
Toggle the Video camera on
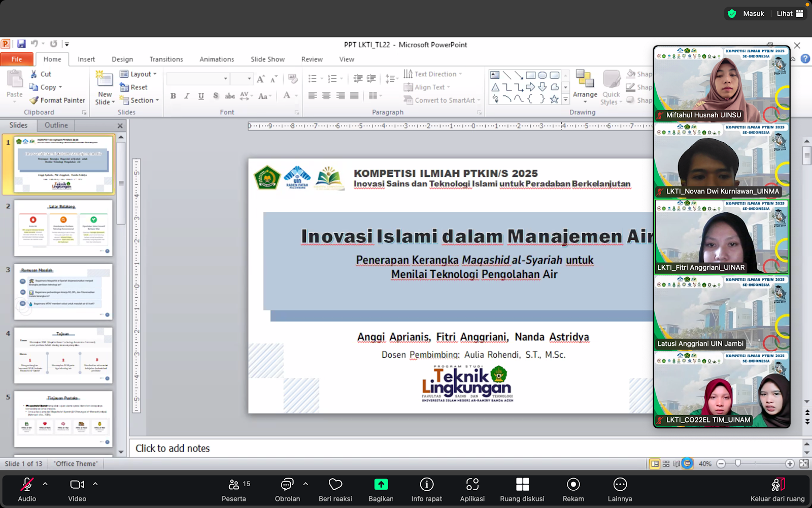click(x=77, y=485)
